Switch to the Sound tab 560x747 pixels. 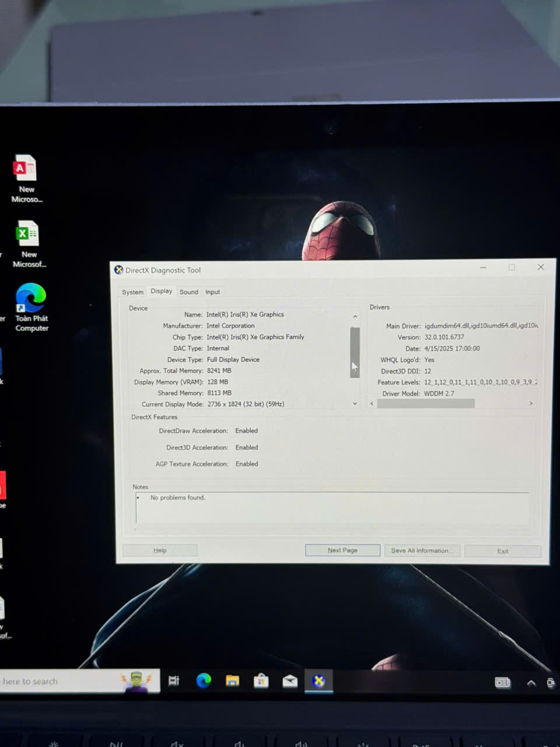coord(188,292)
